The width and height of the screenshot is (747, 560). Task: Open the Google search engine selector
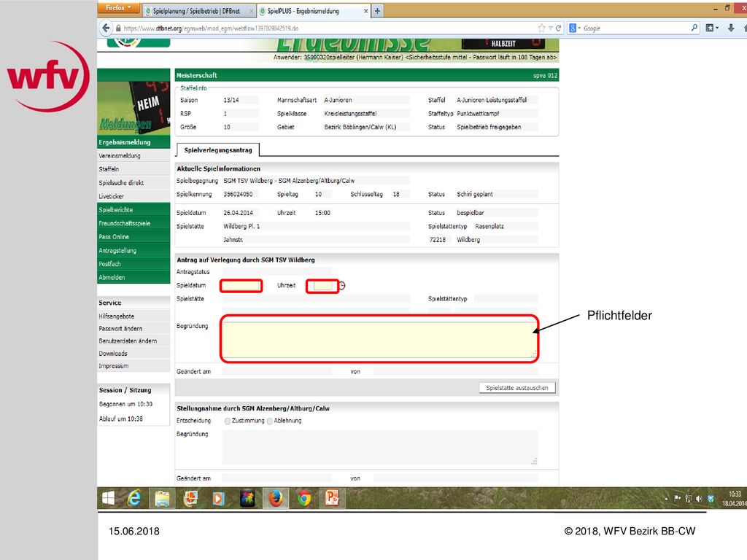575,28
